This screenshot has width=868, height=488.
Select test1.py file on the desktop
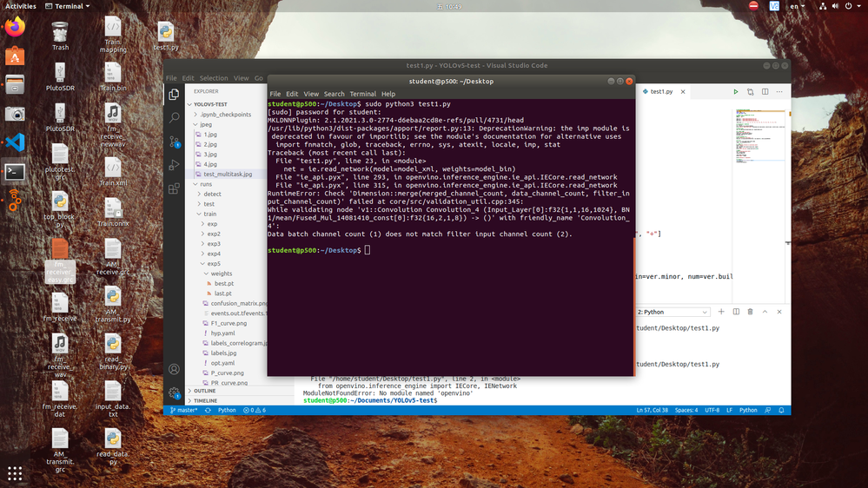click(165, 36)
